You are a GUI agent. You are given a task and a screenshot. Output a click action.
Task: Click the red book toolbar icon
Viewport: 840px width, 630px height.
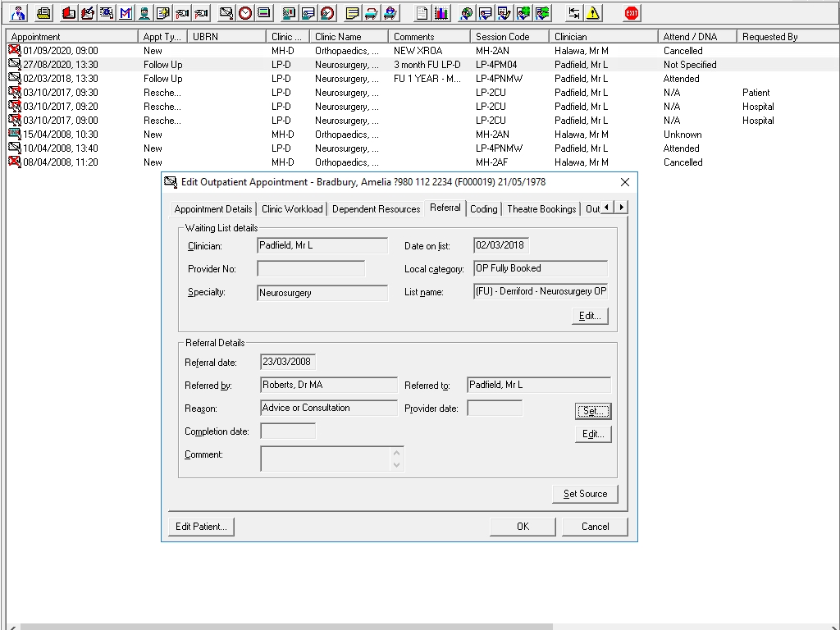69,13
